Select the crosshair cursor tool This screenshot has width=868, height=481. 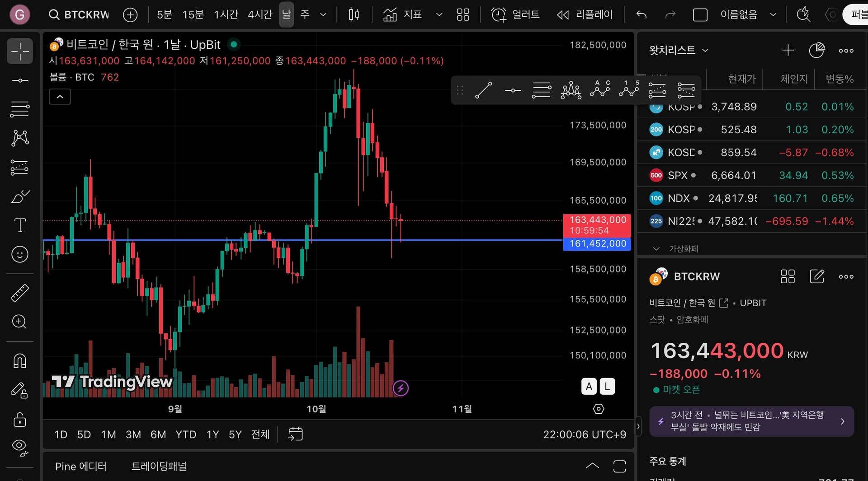coord(20,51)
